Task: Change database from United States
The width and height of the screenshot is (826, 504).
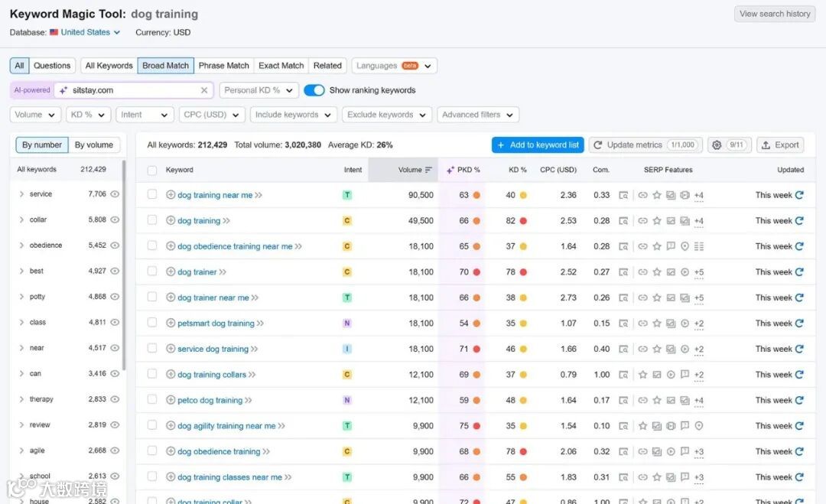Action: (86, 32)
